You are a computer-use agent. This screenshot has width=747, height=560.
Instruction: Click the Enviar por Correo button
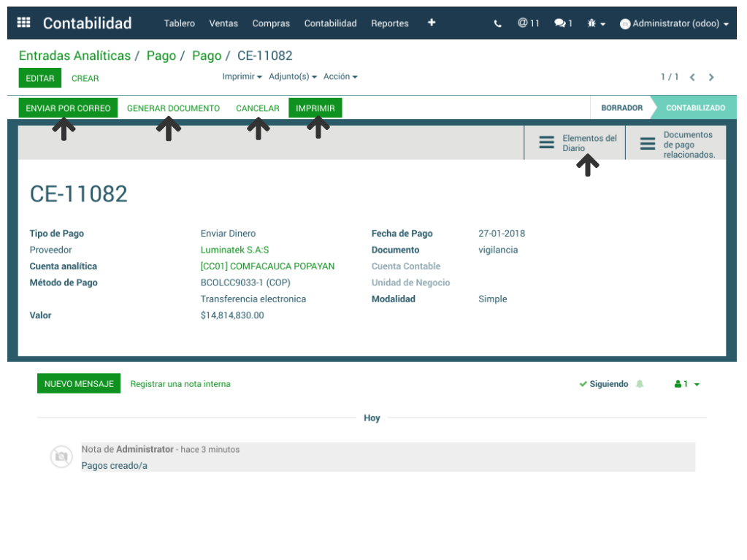[68, 108]
